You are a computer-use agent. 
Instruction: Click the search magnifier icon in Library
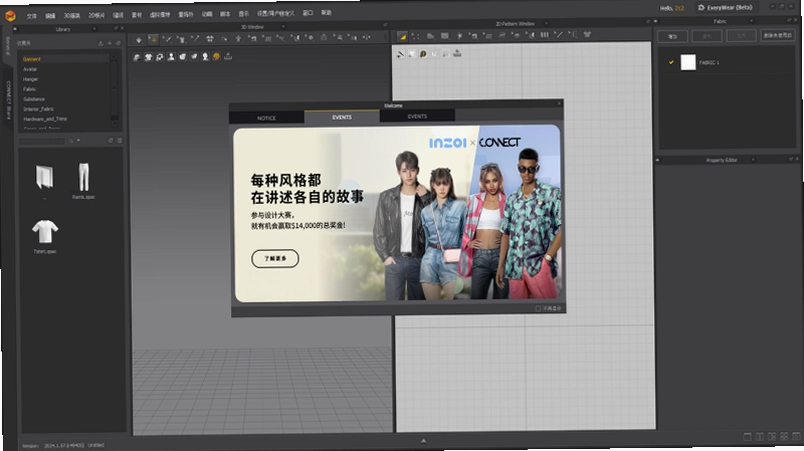point(71,140)
